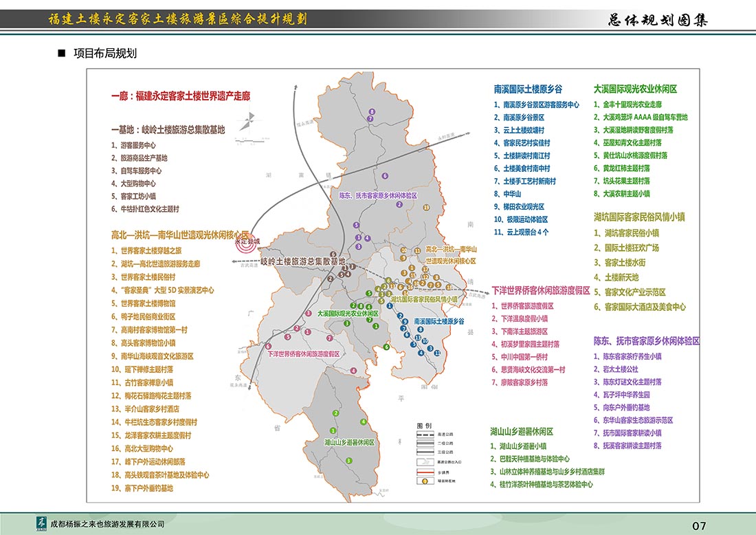Click the 岐岭土楼旅游总集散基地 map label
This screenshot has height=535, width=756.
(302, 262)
